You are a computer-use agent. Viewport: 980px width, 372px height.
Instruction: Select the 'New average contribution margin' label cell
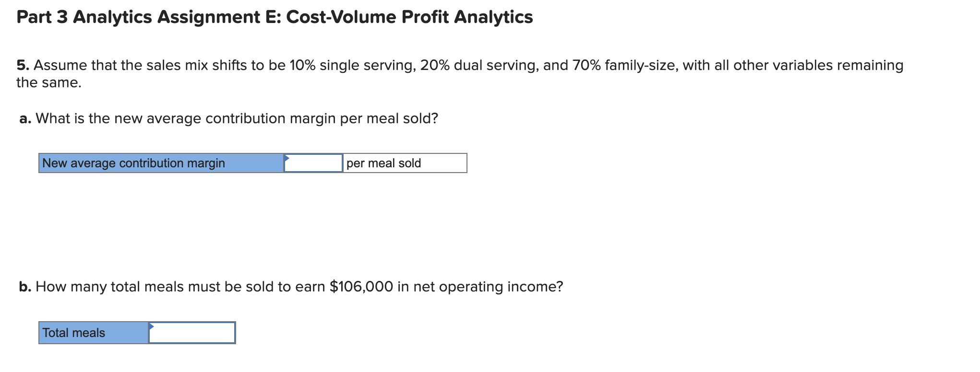click(161, 163)
